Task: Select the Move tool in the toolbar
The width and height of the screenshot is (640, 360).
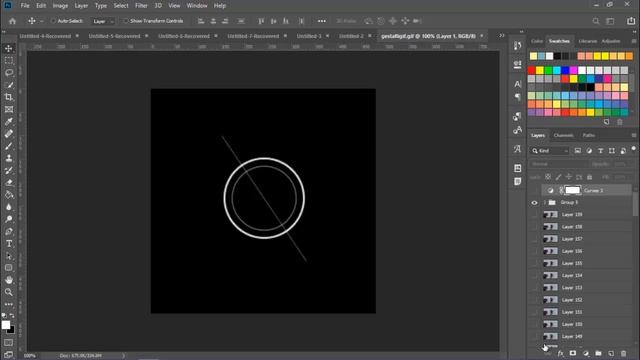Action: coord(9,49)
